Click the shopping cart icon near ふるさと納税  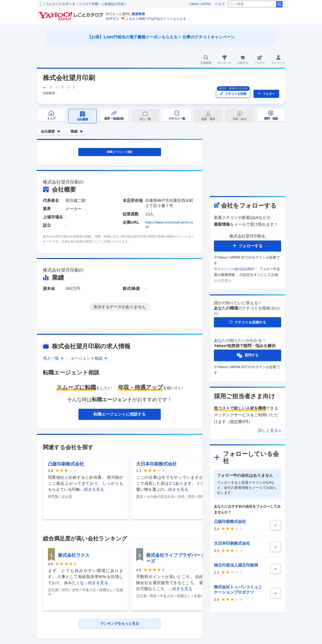point(123,19)
